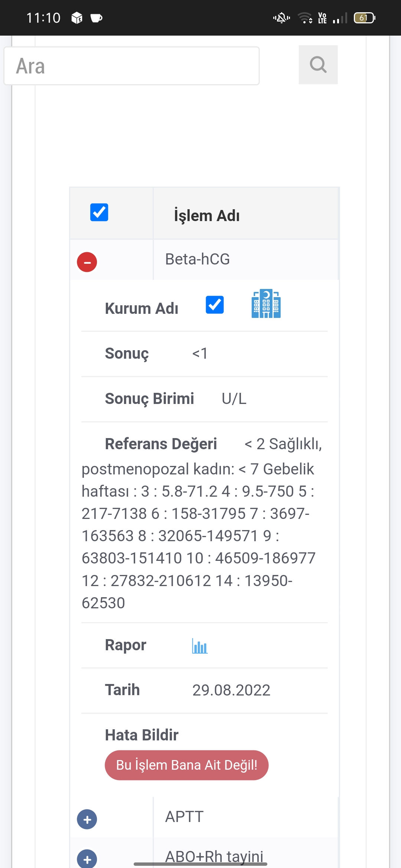Open the hospital building icon
401x868 pixels.
[x=266, y=304]
